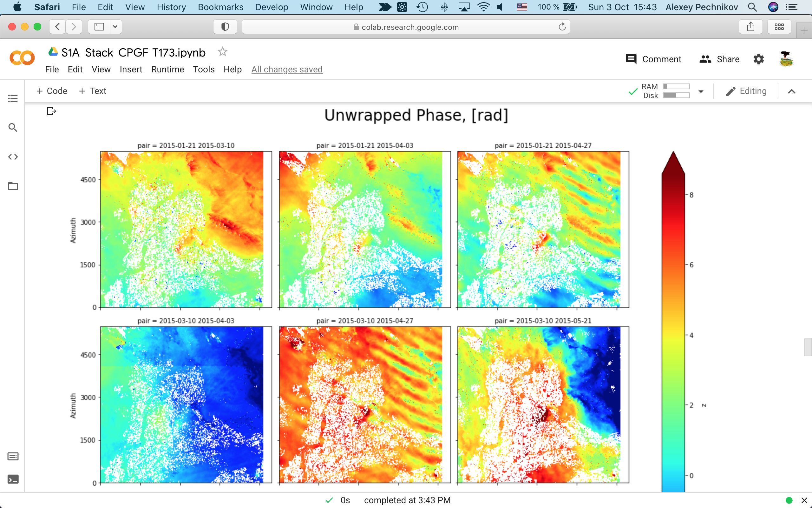
Task: Add a new Code cell
Action: pos(52,91)
